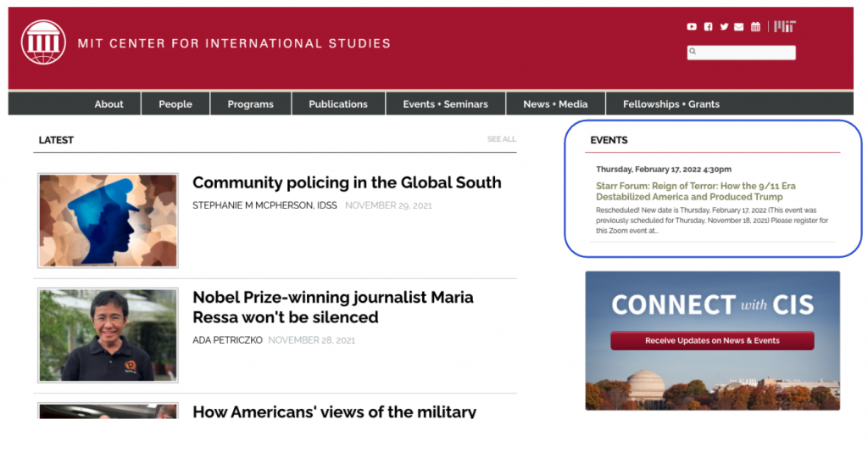Screen dimensions: 868x453
Task: Click the community policing silhouette thumbnail
Action: click(108, 221)
